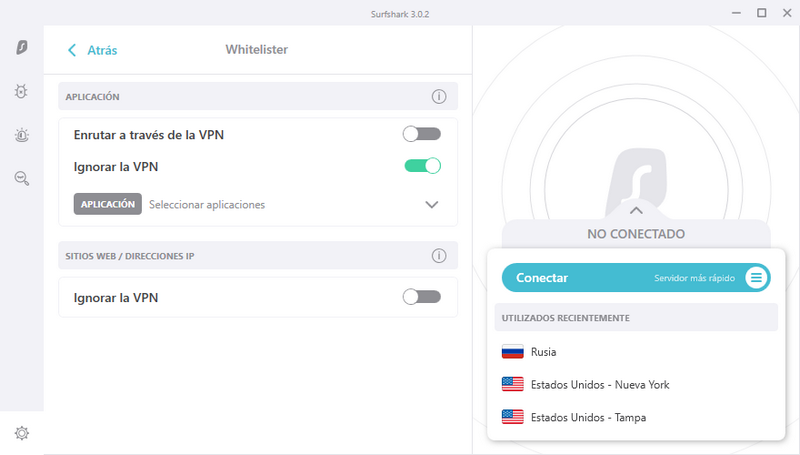Click the flag beside Estados Unidos - Tampa
The image size is (800, 455).
tap(513, 417)
